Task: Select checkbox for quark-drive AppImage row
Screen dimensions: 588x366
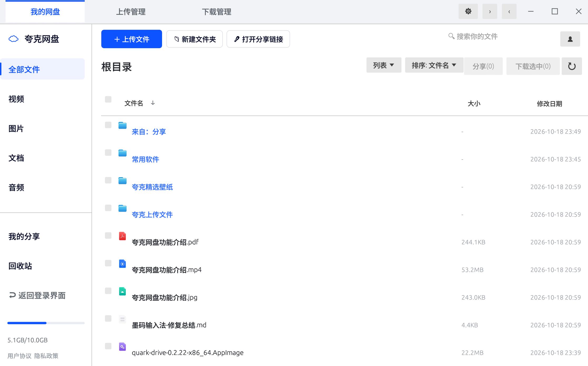Action: coord(108,346)
